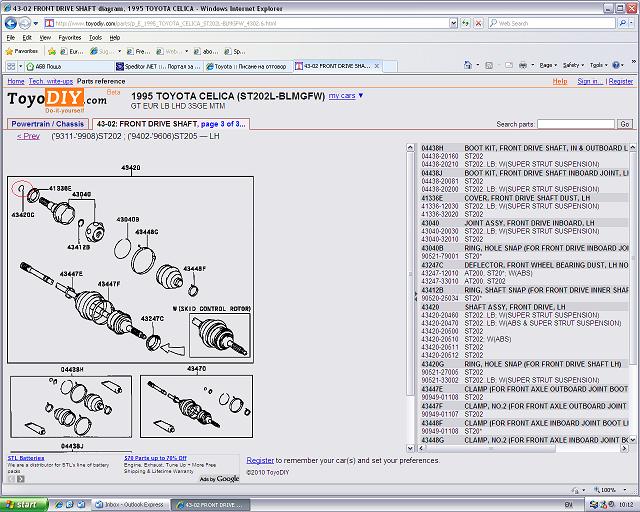Click the '< Prev' link
This screenshot has width=640, height=512.
(x=28, y=136)
